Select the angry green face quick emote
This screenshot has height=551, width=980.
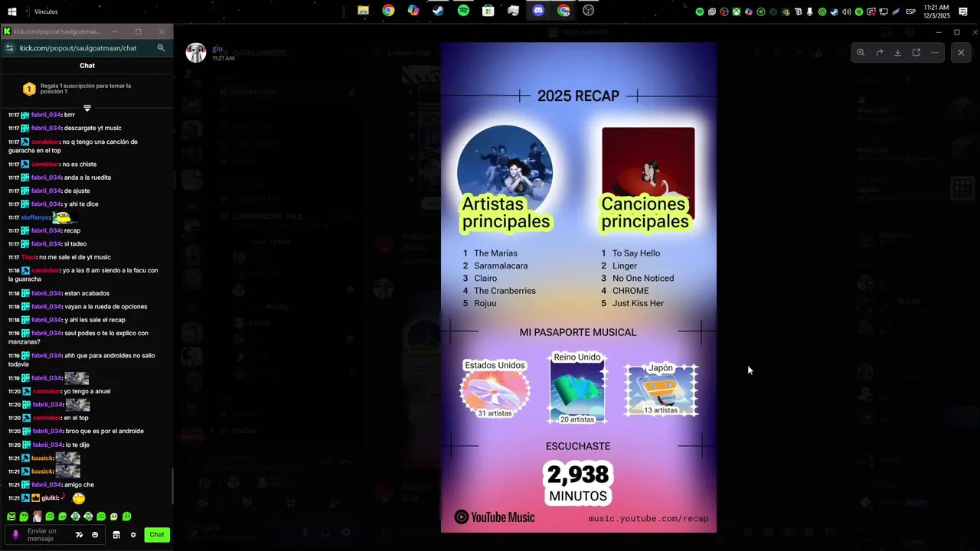[11, 517]
